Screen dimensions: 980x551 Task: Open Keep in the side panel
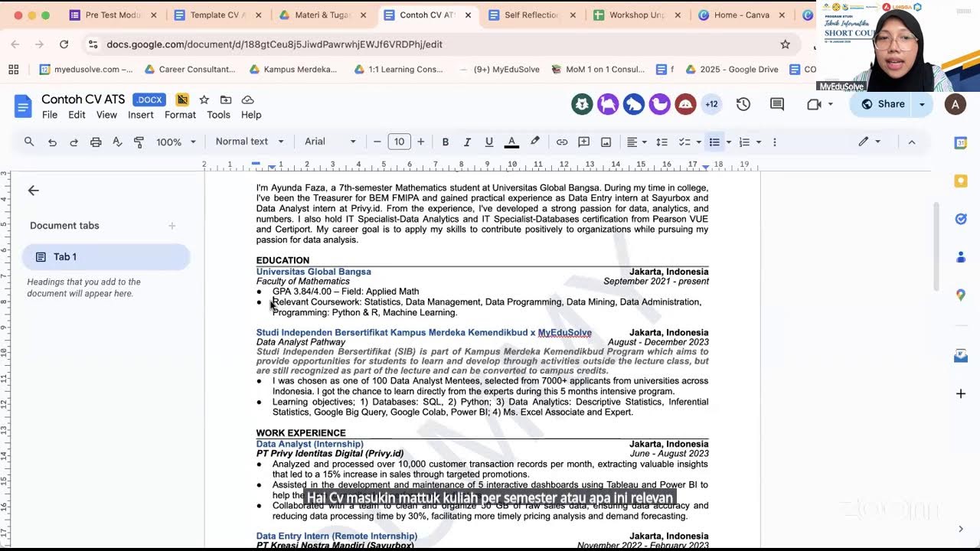[961, 181]
